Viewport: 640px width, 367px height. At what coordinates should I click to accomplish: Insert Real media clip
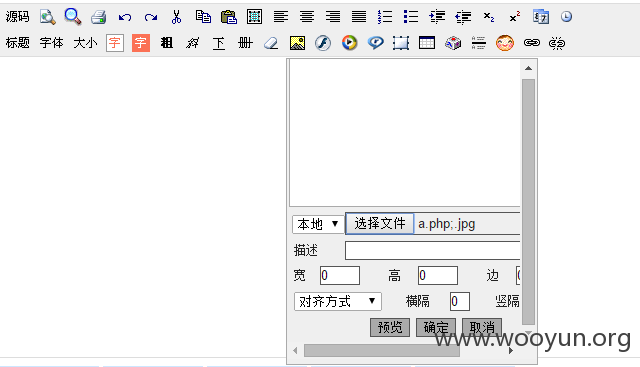376,42
